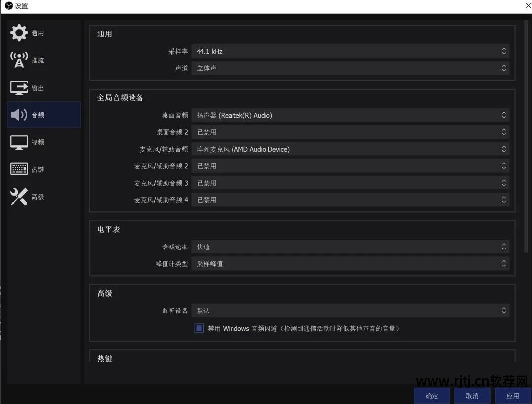The height and width of the screenshot is (404, 532).
Task: Switch to 推流 settings label
Action: (37, 61)
